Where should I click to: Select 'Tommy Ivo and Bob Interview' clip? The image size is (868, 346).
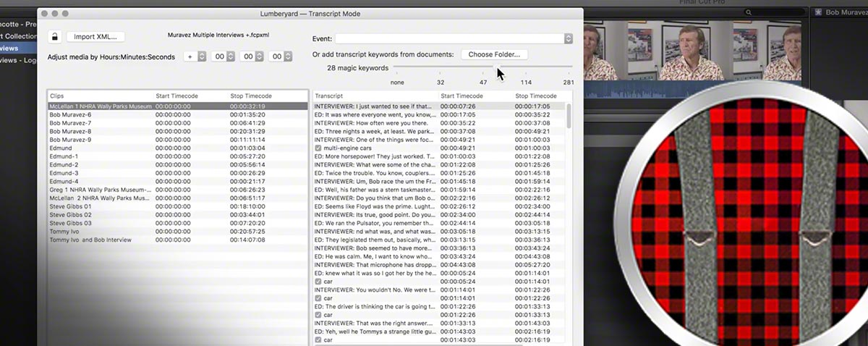tap(177, 240)
